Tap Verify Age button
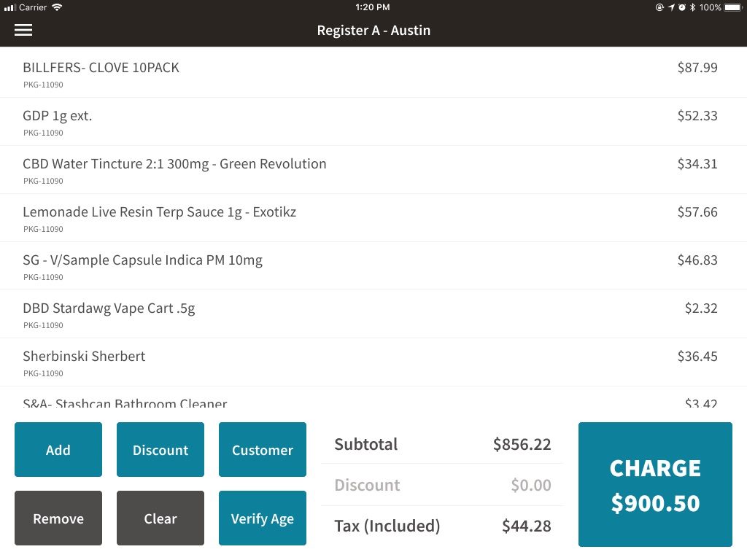 [x=263, y=518]
